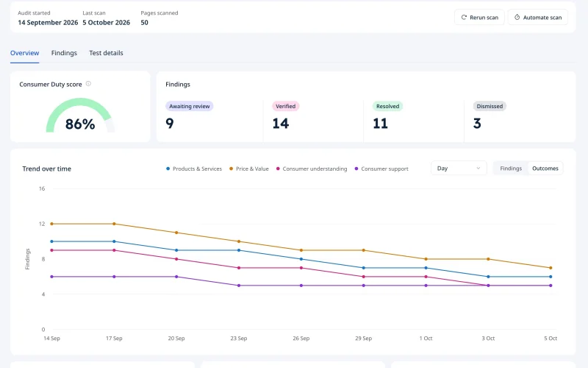Click Consumer understanding point at 1 Oct
The image size is (588, 368).
tap(426, 277)
